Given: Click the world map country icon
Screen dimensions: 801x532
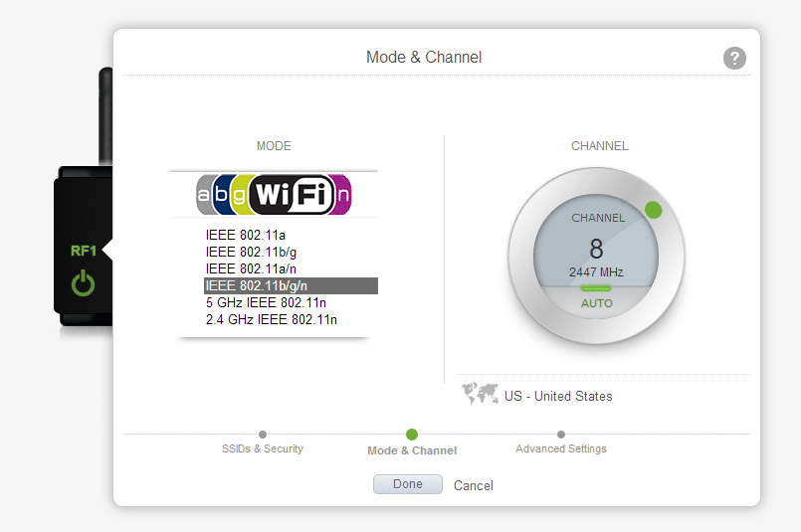Looking at the screenshot, I should pos(480,394).
